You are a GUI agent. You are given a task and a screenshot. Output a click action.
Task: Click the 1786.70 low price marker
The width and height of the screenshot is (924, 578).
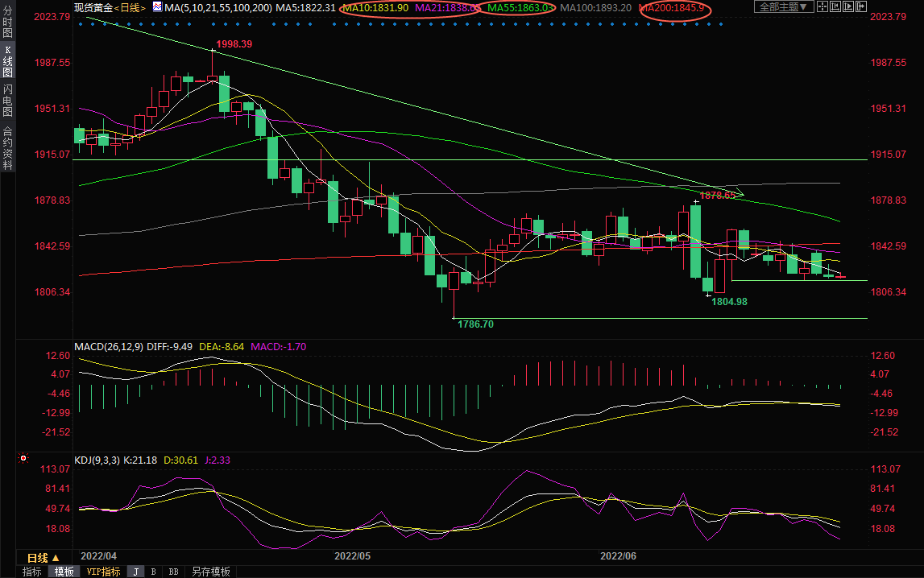(x=475, y=324)
